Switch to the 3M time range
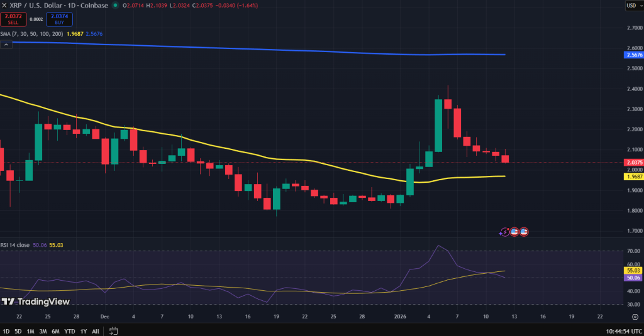Viewport: 644px width, 336px height. click(43, 331)
